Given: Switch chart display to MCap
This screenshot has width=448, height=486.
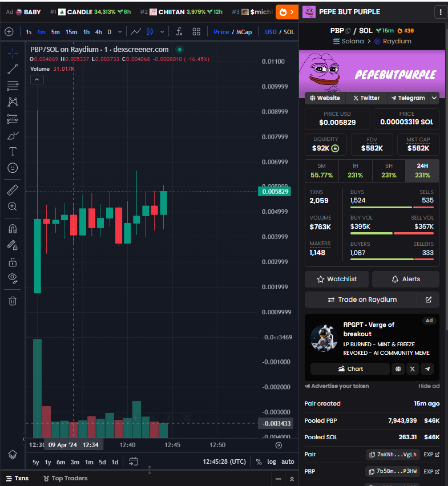Looking at the screenshot, I should [244, 32].
